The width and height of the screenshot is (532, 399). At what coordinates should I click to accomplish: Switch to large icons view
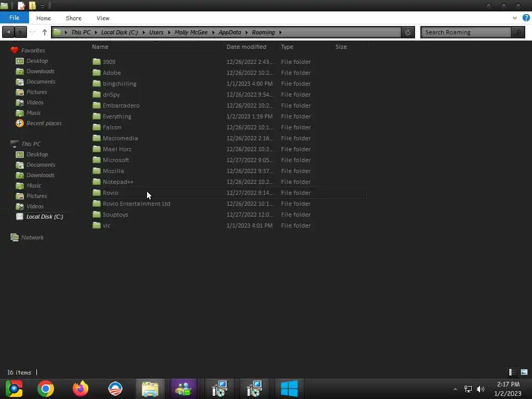[524, 372]
